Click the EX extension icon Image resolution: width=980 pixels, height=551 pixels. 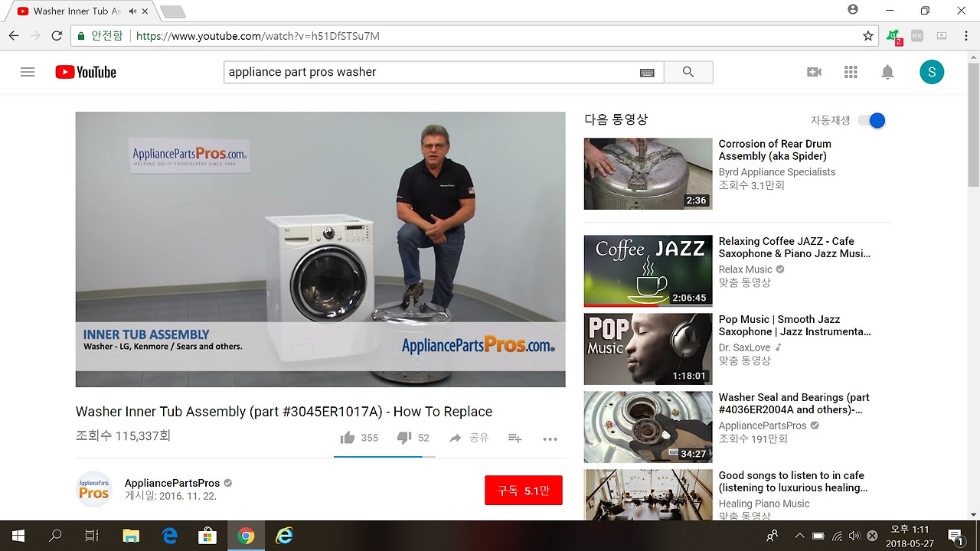916,36
